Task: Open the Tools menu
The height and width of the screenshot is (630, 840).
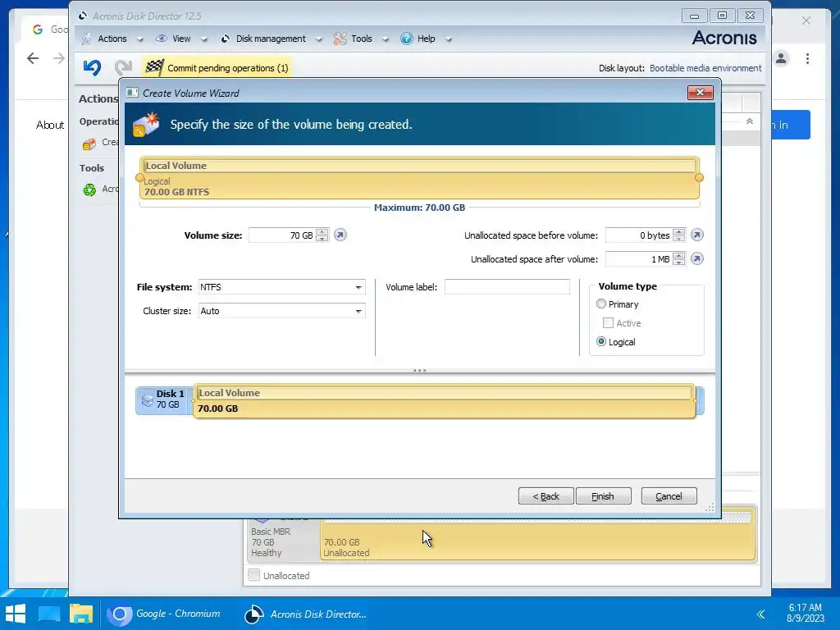Action: 362,39
